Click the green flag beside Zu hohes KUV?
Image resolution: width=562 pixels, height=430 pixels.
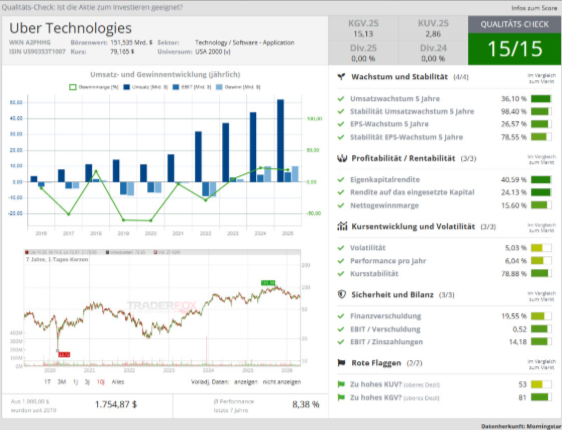(341, 384)
